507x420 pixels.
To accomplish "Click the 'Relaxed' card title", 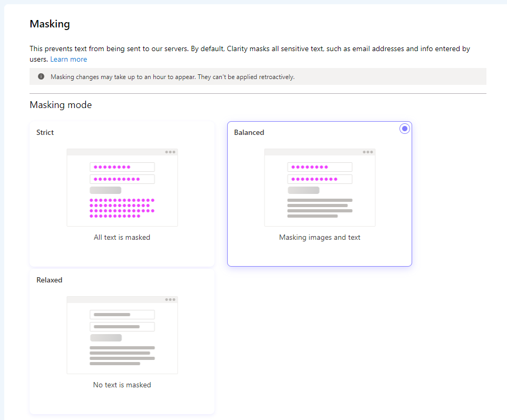I will (x=49, y=280).
